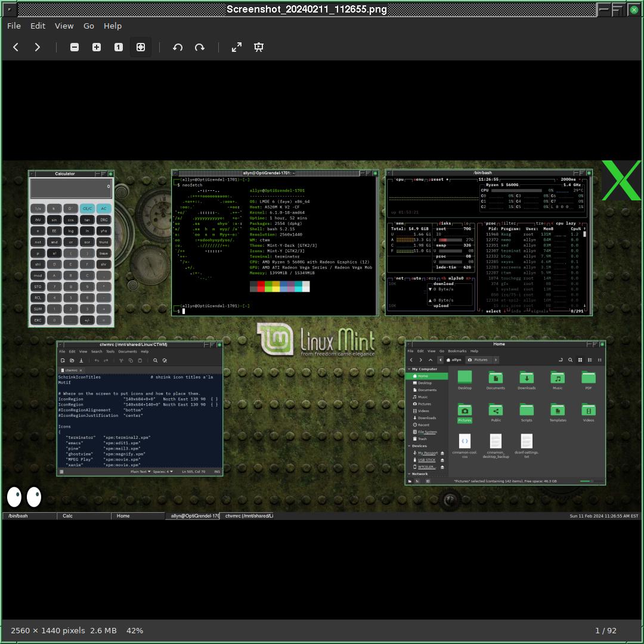Switch to fullscreen view
Image resolution: width=644 pixels, height=644 pixels.
(x=237, y=47)
